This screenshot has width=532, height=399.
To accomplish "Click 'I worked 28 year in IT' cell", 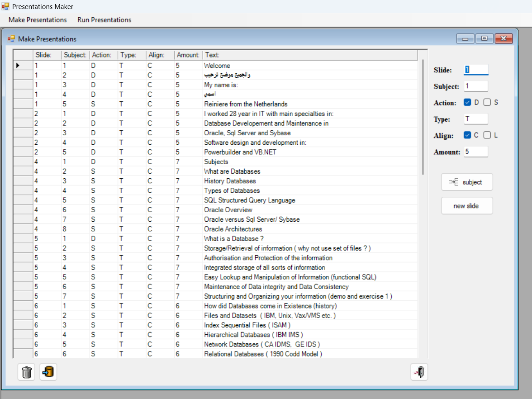I will pos(310,114).
